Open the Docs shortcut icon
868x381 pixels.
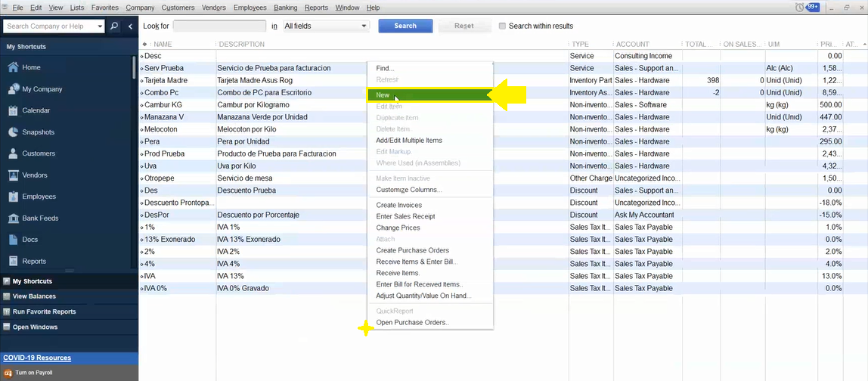click(x=14, y=239)
